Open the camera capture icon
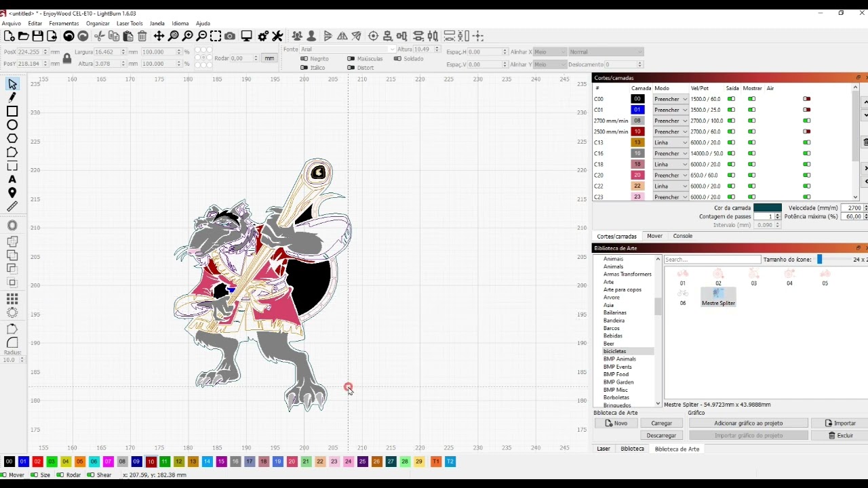This screenshot has height=488, width=868. point(230,36)
